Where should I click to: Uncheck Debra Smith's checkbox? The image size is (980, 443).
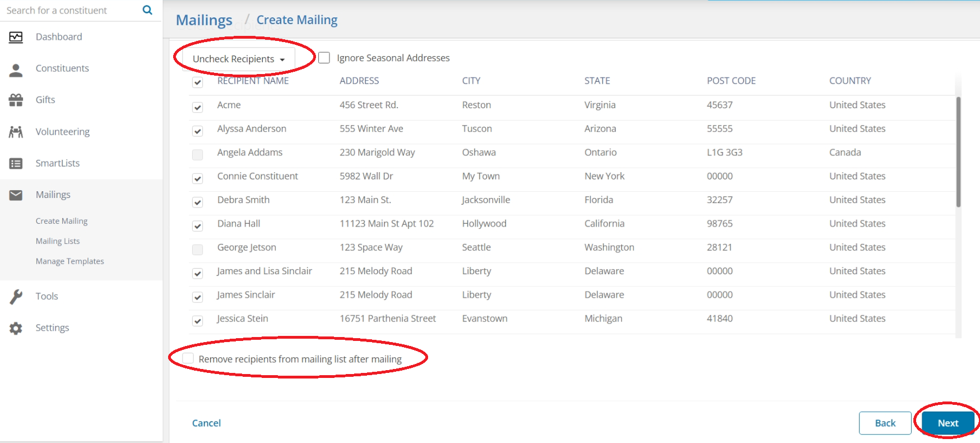[197, 202]
